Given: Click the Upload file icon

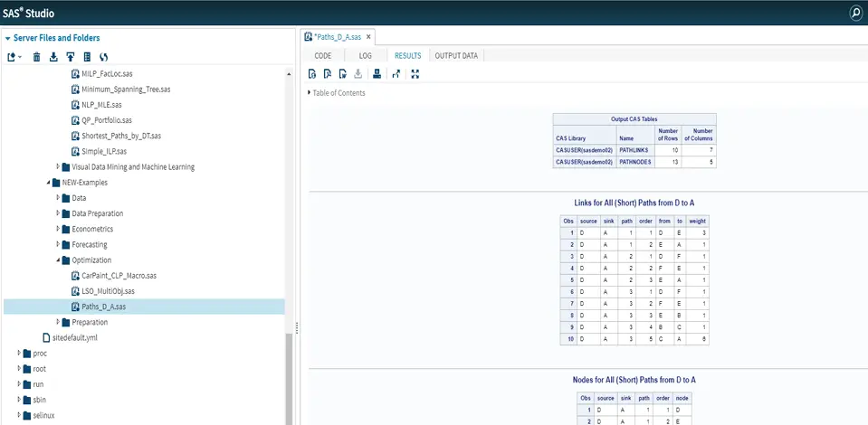Looking at the screenshot, I should [71, 56].
